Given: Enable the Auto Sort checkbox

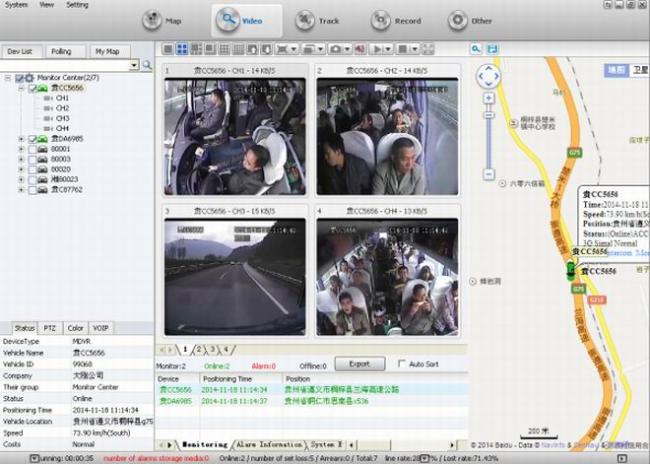Looking at the screenshot, I should pyautogui.click(x=402, y=364).
